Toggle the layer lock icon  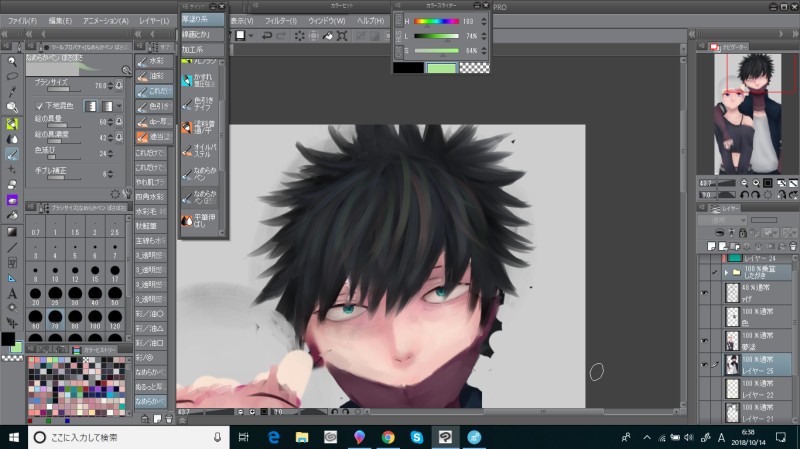tap(742, 233)
